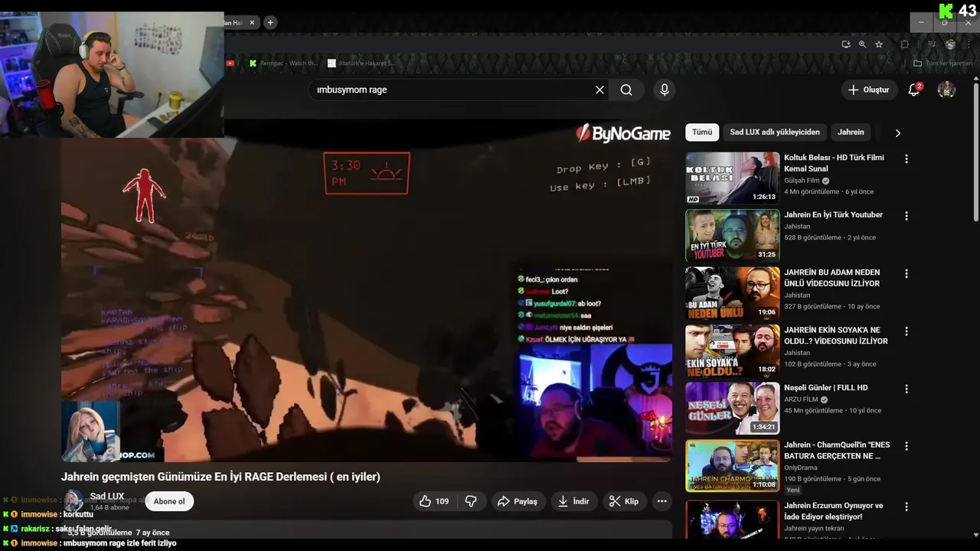Open a new browser tab with plus button
Screen dimensions: 980x551
(x=269, y=22)
